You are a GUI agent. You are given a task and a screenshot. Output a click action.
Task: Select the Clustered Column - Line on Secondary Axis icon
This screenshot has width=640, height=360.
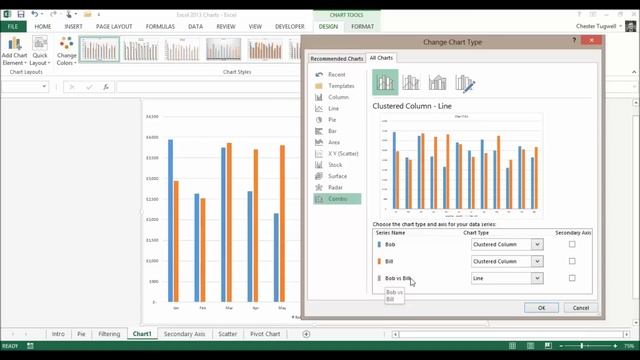411,82
